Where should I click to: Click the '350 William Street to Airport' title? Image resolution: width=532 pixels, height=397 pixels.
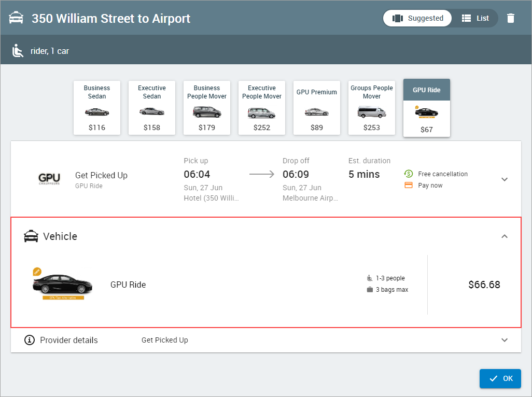(111, 19)
